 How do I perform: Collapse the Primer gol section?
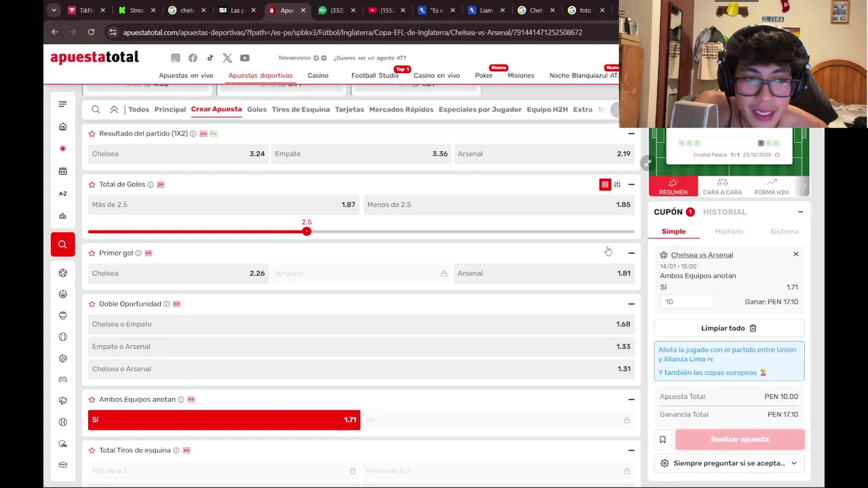631,253
